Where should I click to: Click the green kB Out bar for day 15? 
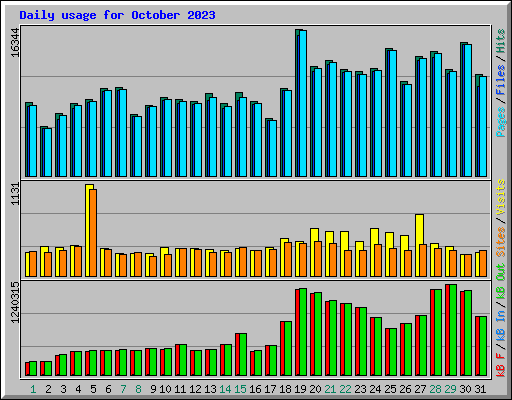coord(243,355)
